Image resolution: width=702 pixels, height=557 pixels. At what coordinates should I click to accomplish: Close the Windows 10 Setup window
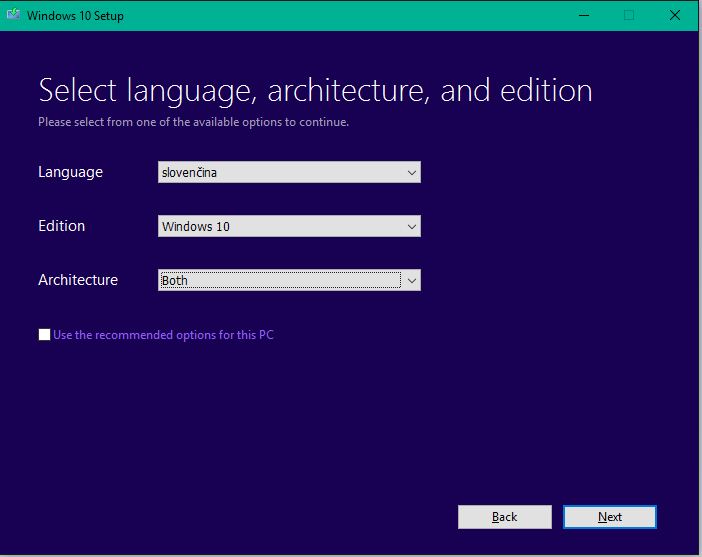pos(675,15)
